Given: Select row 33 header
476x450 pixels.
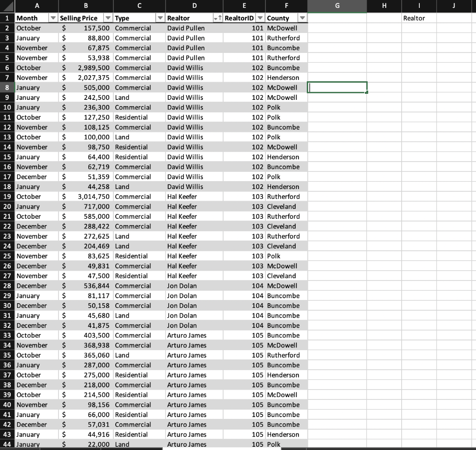Looking at the screenshot, I should point(7,335).
